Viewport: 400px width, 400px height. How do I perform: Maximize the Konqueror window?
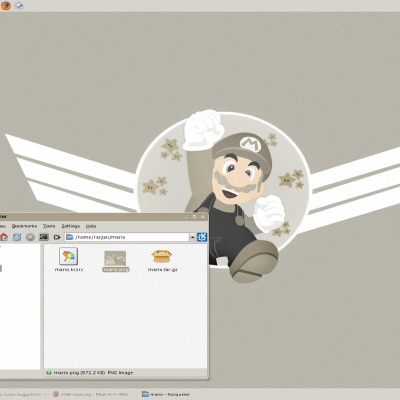(x=195, y=217)
